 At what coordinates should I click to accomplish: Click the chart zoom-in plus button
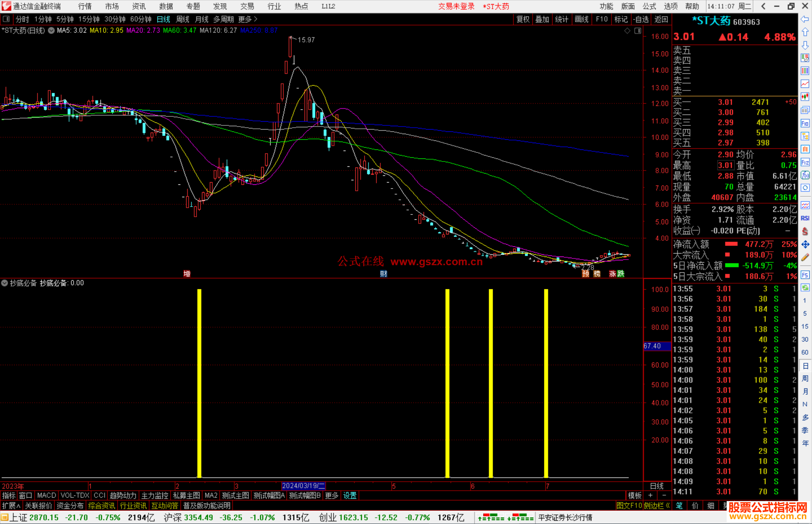(x=650, y=495)
